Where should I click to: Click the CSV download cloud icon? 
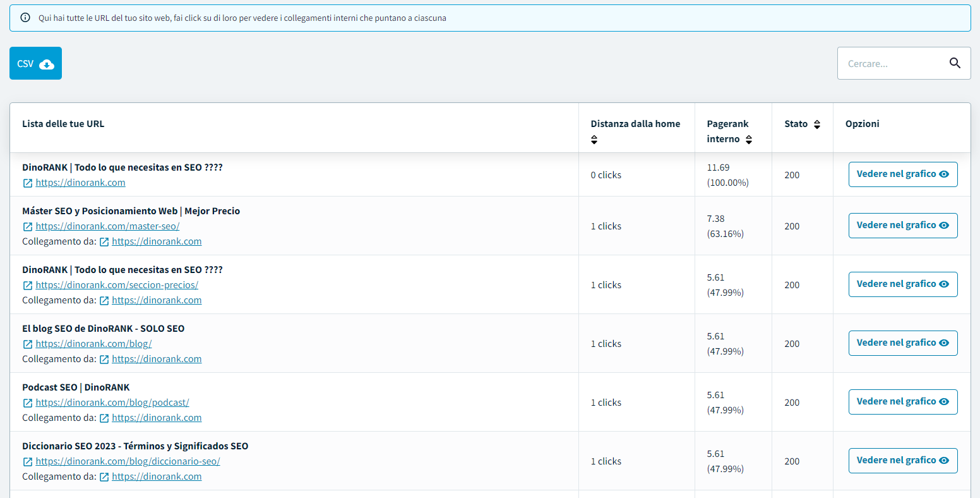[47, 64]
